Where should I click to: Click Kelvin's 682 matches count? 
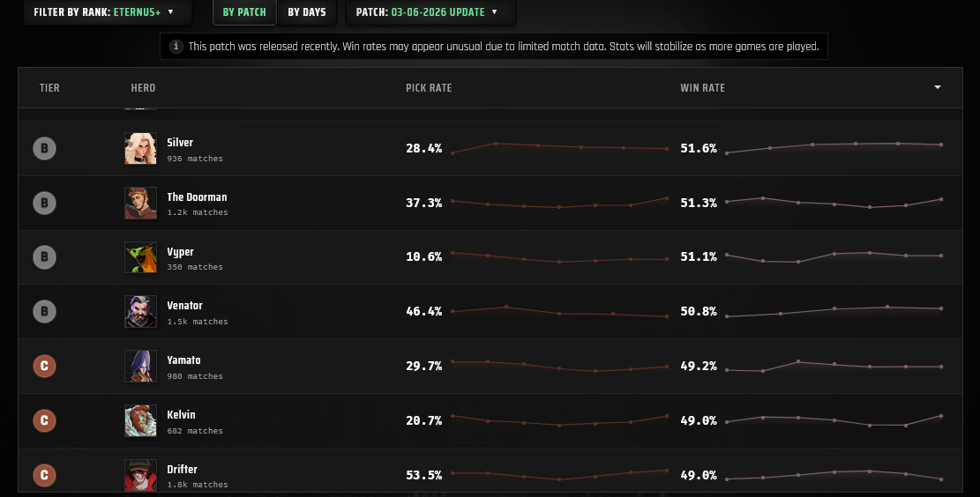195,431
